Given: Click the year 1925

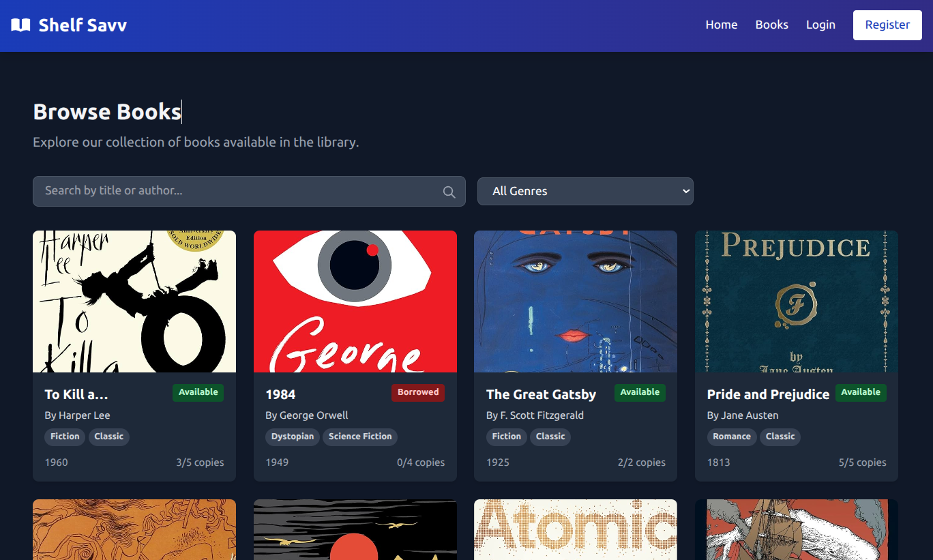Looking at the screenshot, I should (x=498, y=462).
